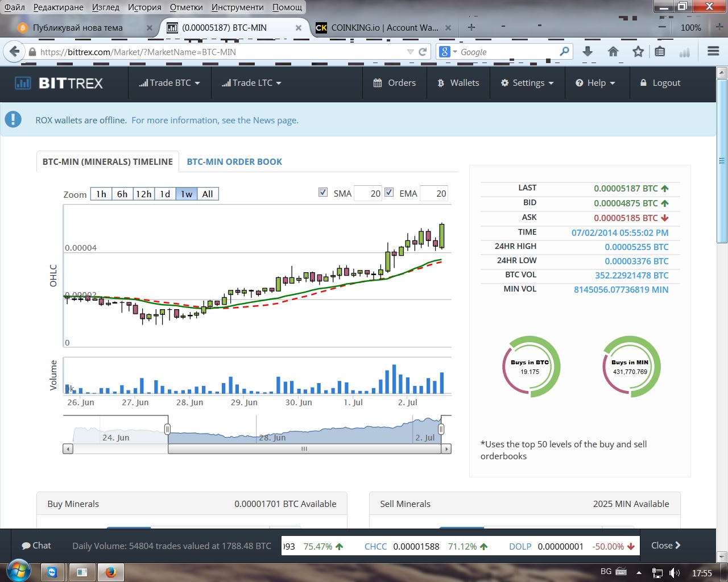The image size is (728, 582).
Task: Open search engine selector dropdown
Action: [455, 52]
